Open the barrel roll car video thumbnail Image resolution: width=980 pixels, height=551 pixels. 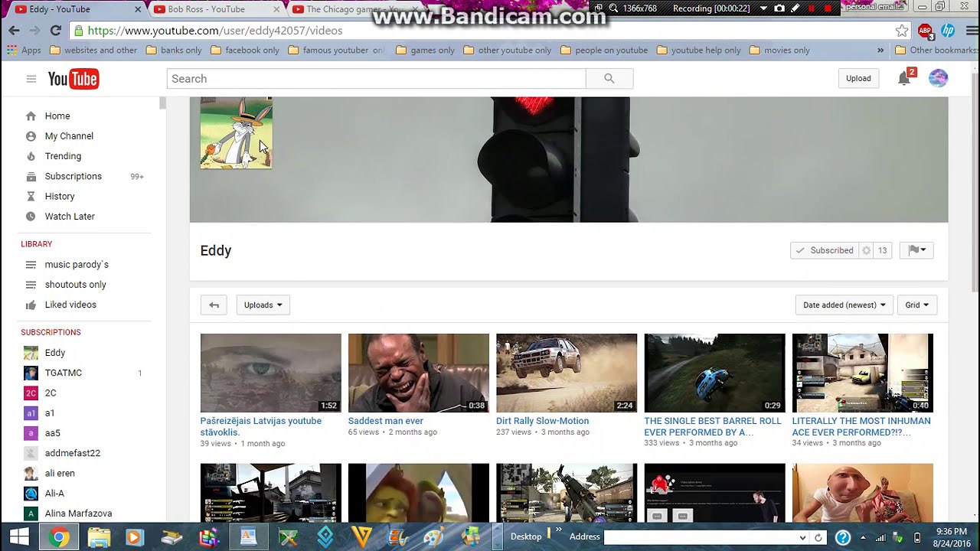714,373
